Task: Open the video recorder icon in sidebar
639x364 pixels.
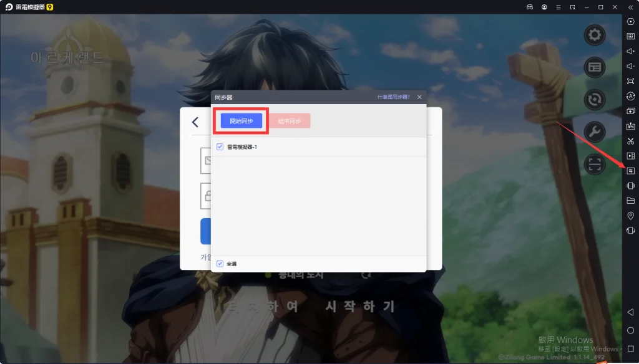Action: coord(630,156)
